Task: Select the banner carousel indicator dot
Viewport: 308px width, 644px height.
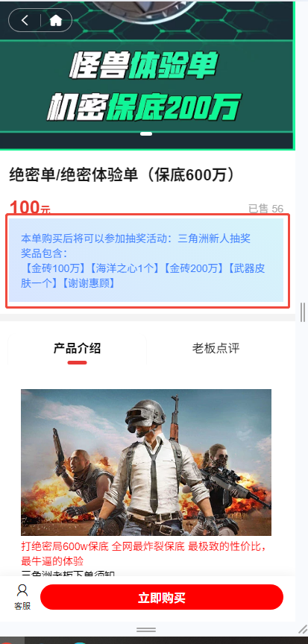Action: click(145, 133)
